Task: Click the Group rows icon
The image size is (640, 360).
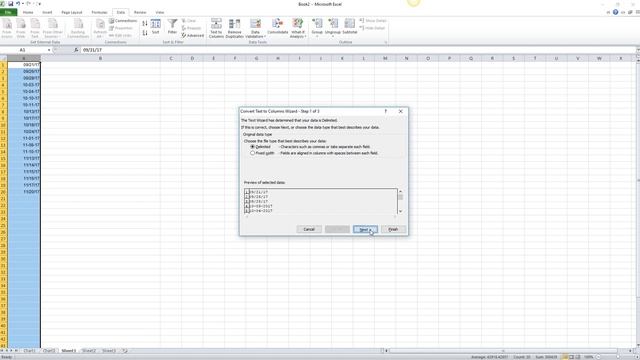Action: click(317, 27)
